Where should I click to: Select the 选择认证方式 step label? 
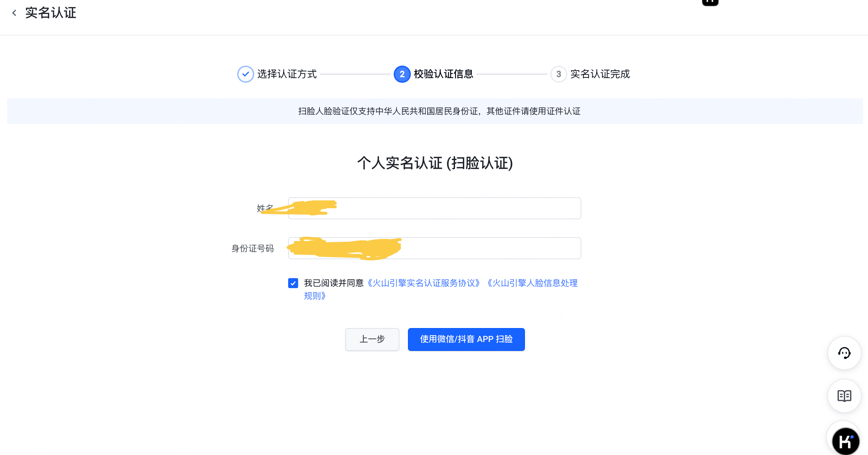click(287, 74)
